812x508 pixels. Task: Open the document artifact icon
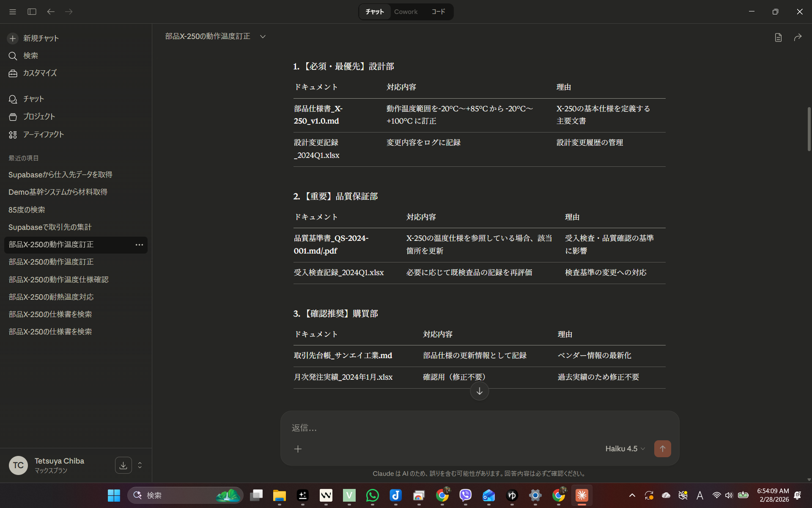click(778, 38)
